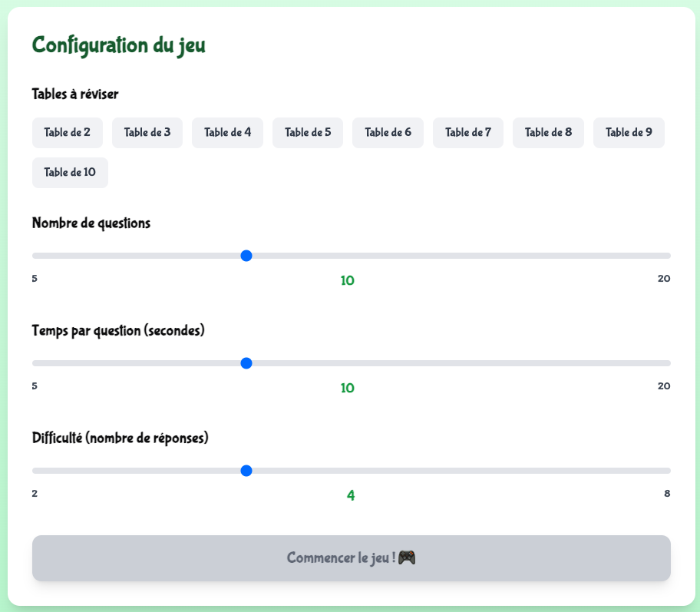Select the Table de 9 chip
The width and height of the screenshot is (700, 612).
click(629, 133)
